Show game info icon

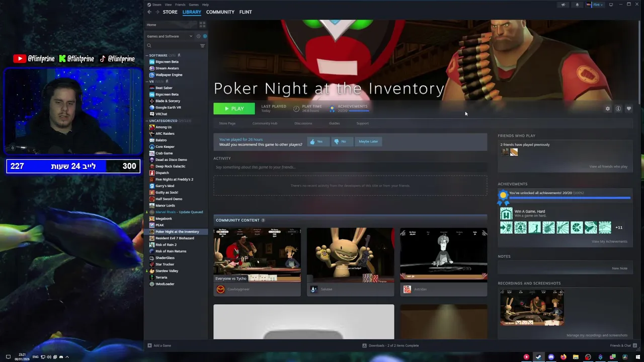point(618,109)
